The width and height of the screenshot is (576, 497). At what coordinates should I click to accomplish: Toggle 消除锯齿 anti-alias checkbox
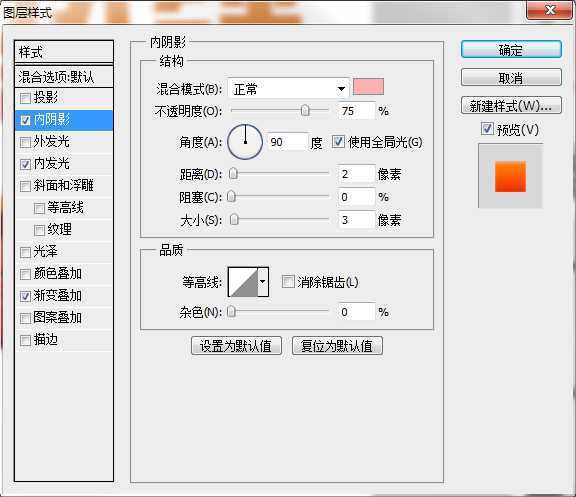[x=288, y=282]
